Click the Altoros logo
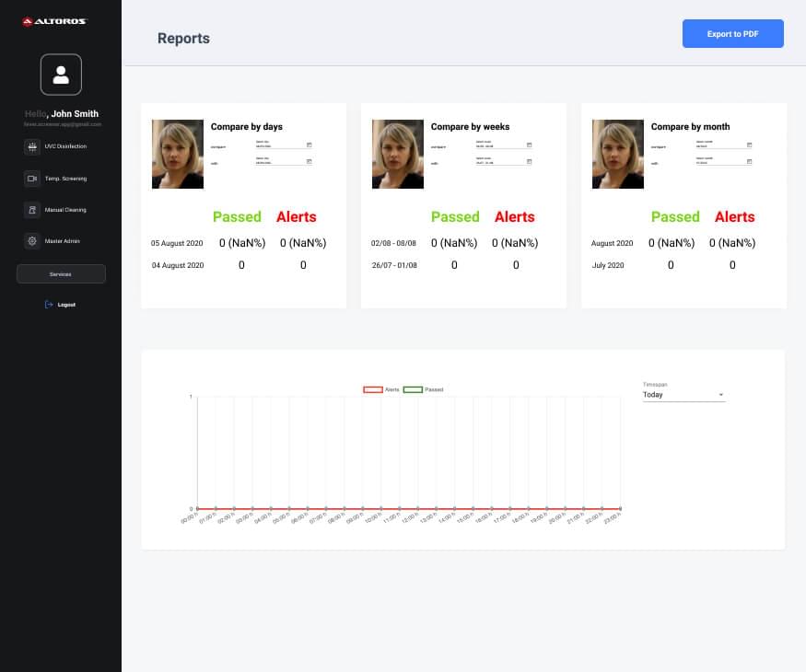 coord(54,21)
